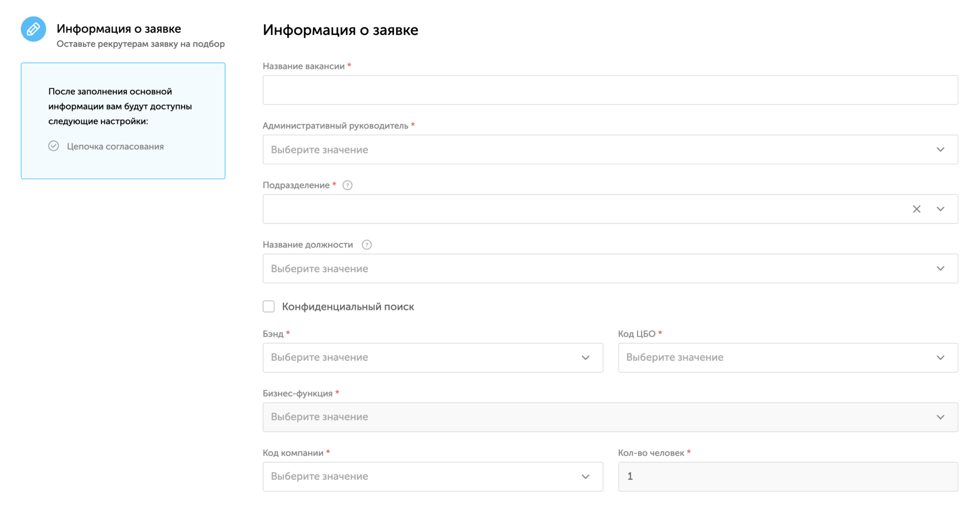Click the Цепочка согласования checkmark icon
The height and width of the screenshot is (505, 980).
54,146
